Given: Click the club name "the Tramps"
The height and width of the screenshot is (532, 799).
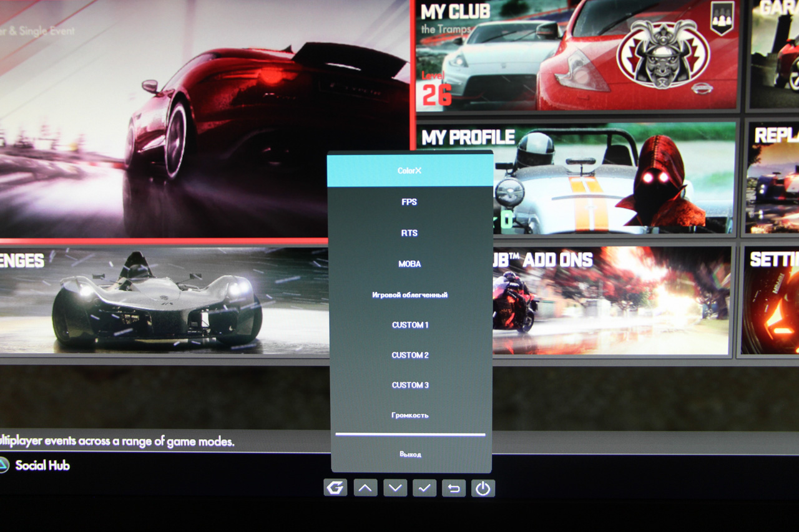Looking at the screenshot, I should [446, 29].
